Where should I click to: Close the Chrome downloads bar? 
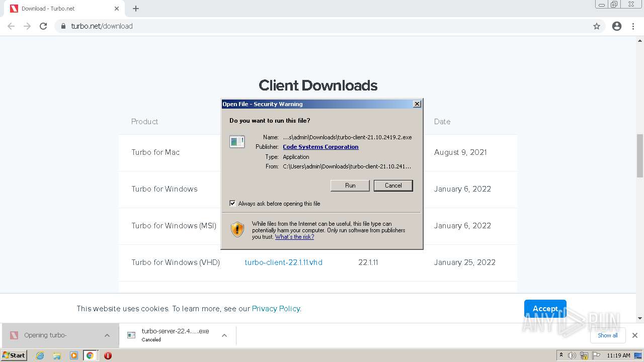point(635,335)
